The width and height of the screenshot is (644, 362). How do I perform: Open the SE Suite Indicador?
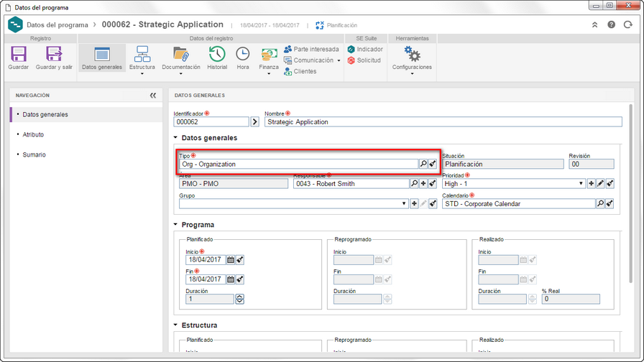(x=365, y=50)
